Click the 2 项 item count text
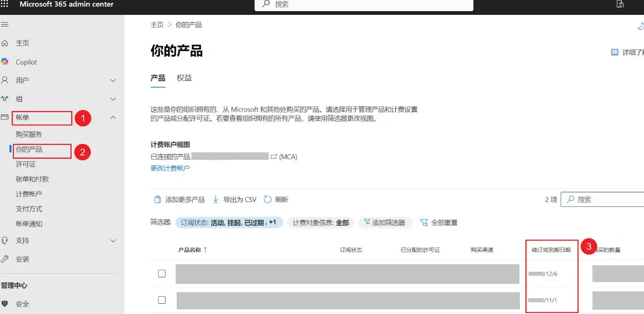 point(551,199)
